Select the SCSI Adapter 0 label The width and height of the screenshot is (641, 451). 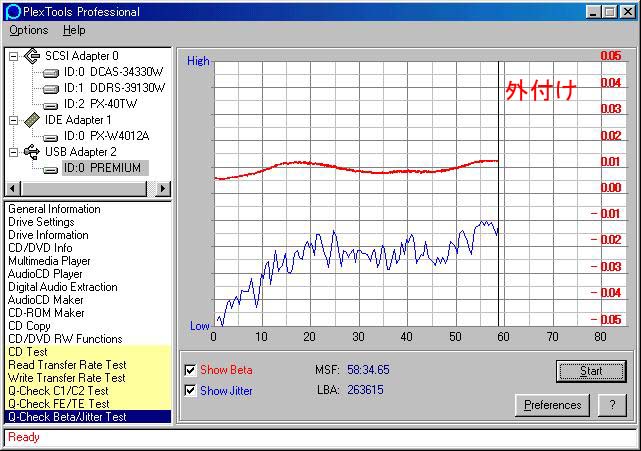click(x=82, y=56)
